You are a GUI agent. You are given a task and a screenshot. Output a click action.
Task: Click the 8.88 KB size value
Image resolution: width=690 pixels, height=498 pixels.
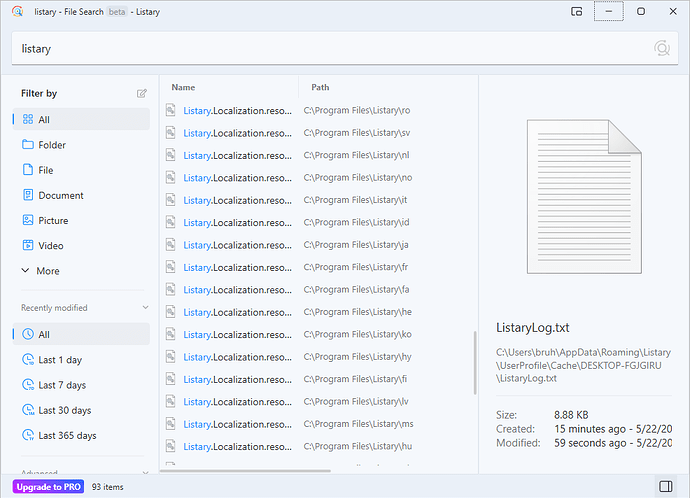pyautogui.click(x=571, y=415)
